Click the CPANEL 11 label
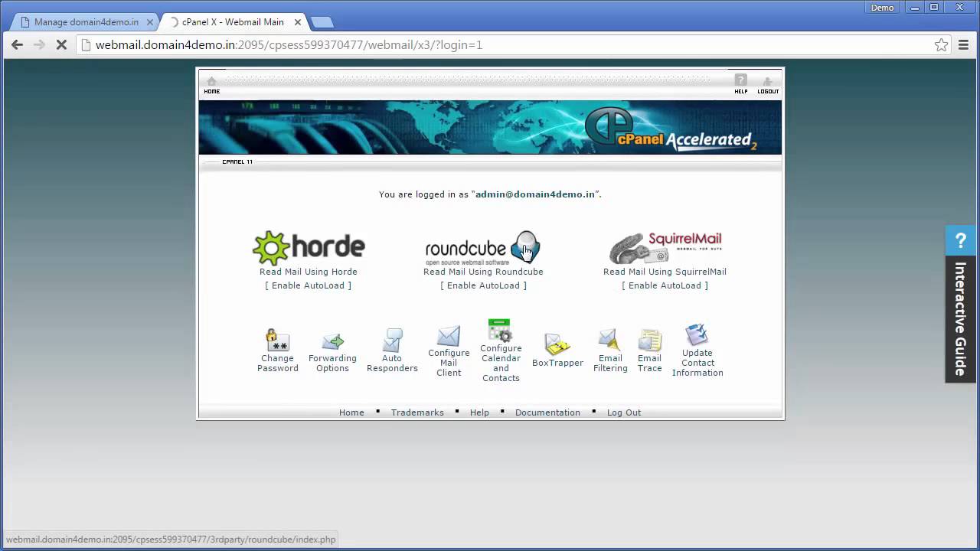 [237, 162]
